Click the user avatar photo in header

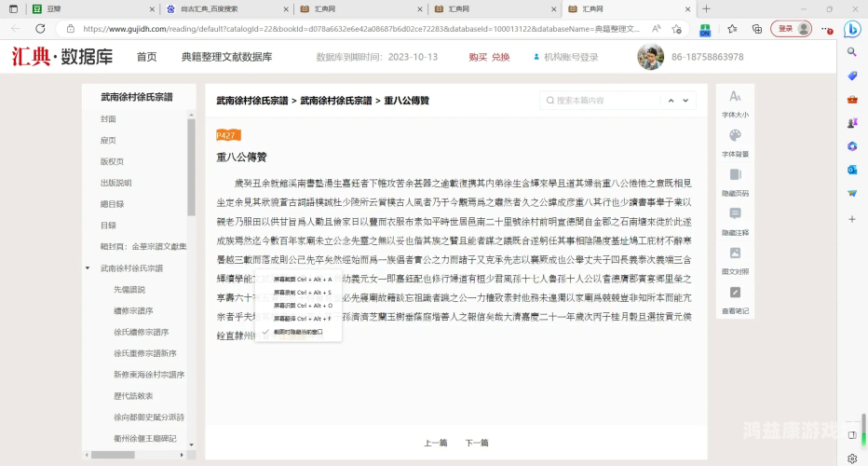[650, 57]
